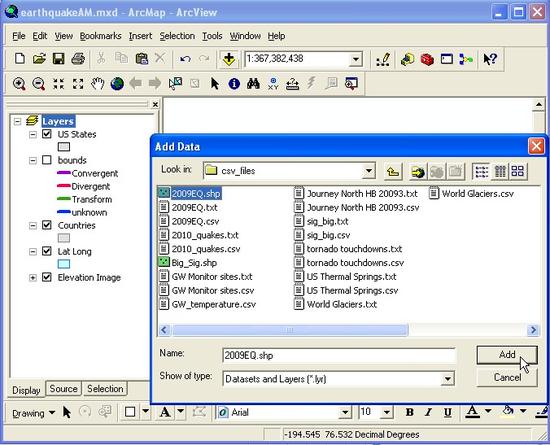Open the Selection menu
Image resolution: width=550 pixels, height=445 pixels.
point(177,36)
